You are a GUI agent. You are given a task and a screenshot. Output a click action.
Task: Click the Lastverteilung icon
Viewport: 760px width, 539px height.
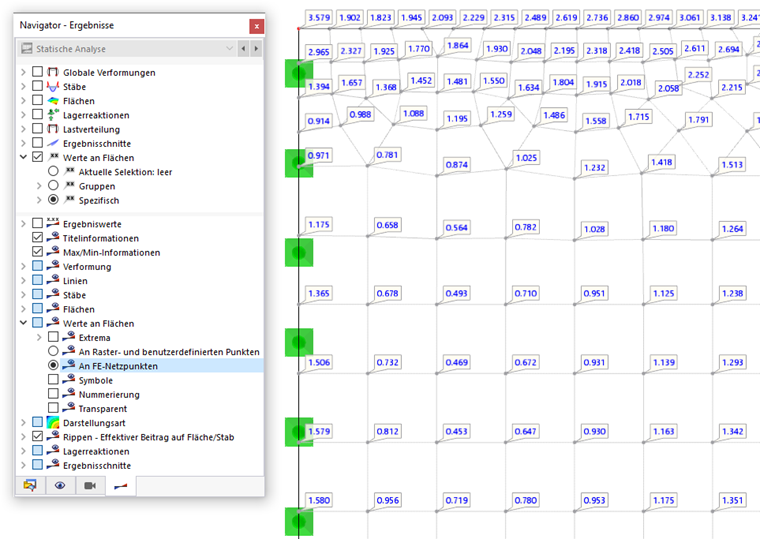53,129
